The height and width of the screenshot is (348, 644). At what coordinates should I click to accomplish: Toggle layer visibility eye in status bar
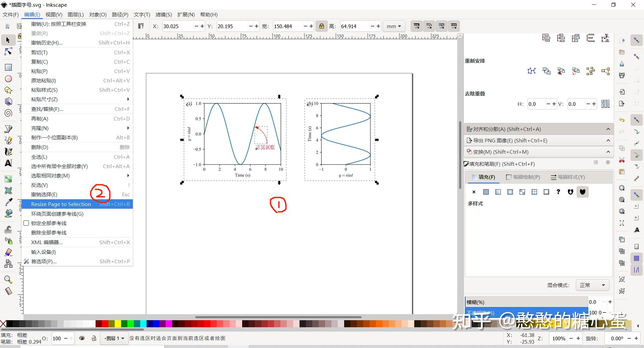(82, 338)
